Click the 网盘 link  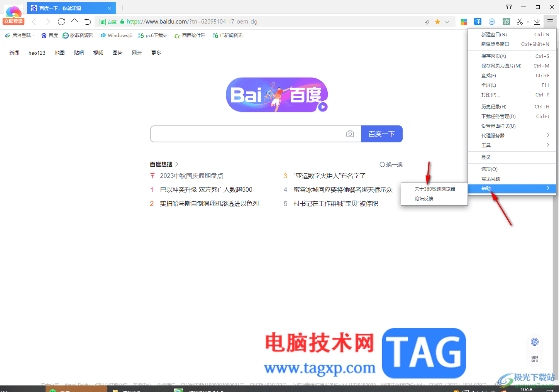tap(137, 53)
